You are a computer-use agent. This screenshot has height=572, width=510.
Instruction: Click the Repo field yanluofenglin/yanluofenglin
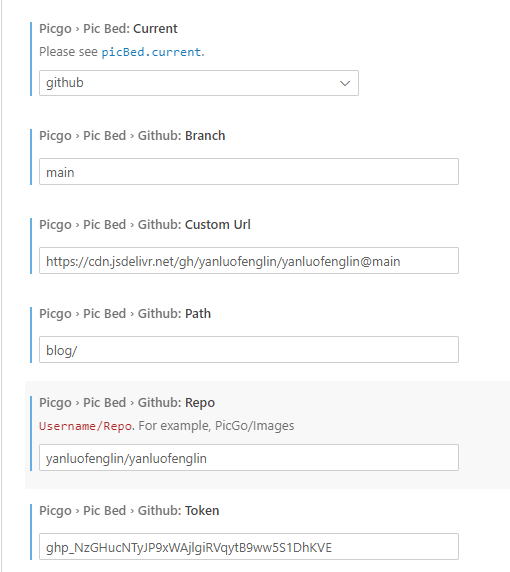249,457
